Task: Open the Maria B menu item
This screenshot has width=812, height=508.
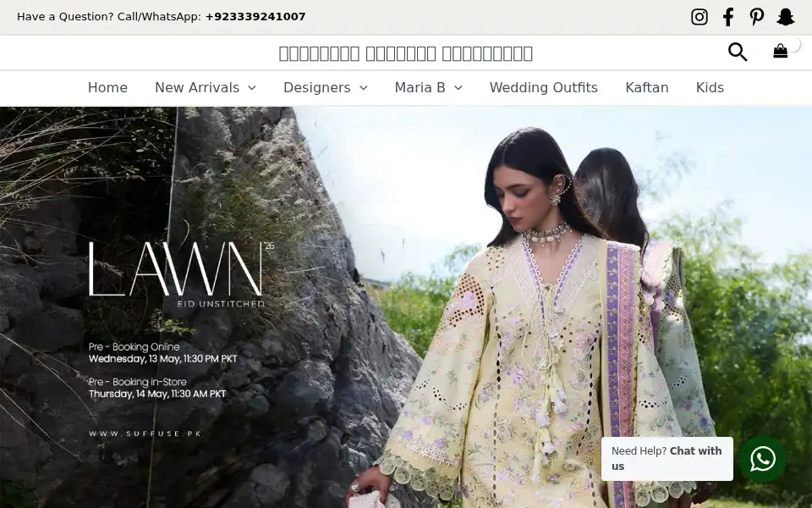Action: pyautogui.click(x=420, y=87)
